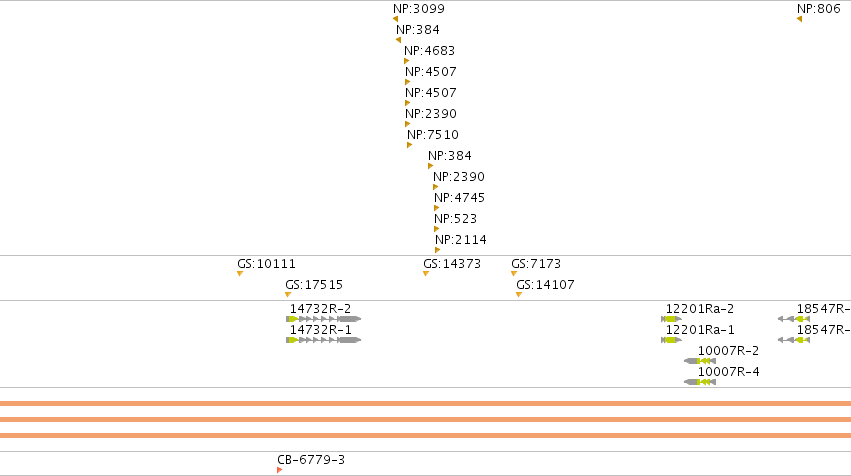The height and width of the screenshot is (476, 851).
Task: Select the arrow marker under NP:2114
Action: point(438,250)
